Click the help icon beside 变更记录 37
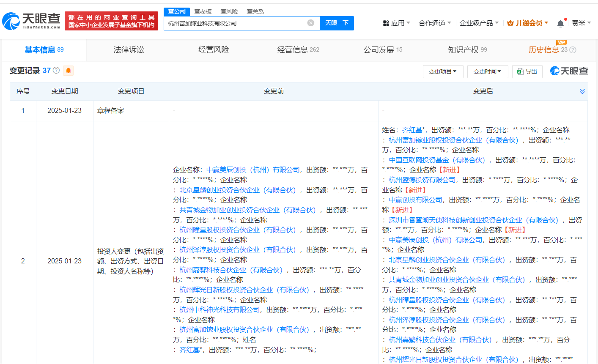Image resolution: width=598 pixels, height=364 pixels. 56,71
